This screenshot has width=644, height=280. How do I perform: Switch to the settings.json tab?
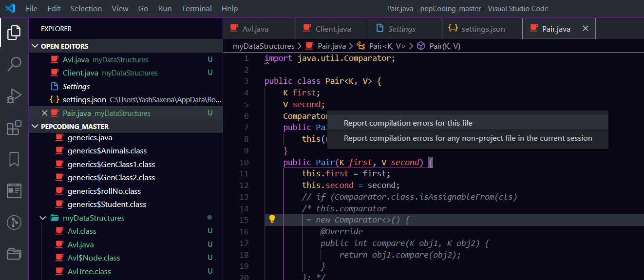point(482,29)
